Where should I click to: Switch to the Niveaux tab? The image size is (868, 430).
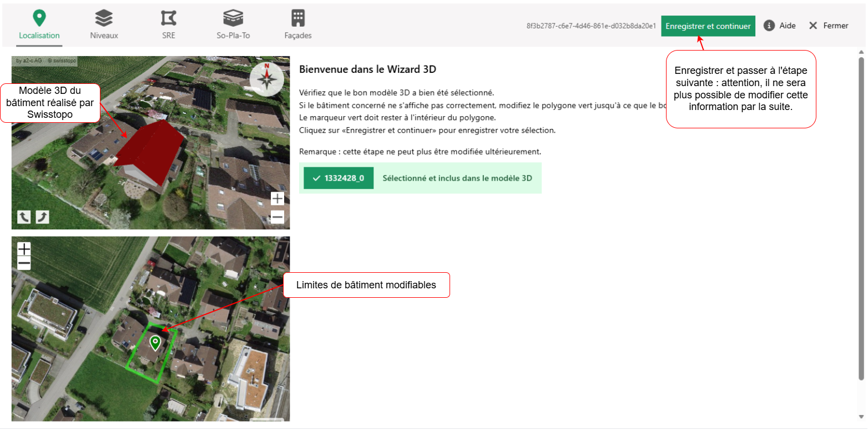click(104, 25)
